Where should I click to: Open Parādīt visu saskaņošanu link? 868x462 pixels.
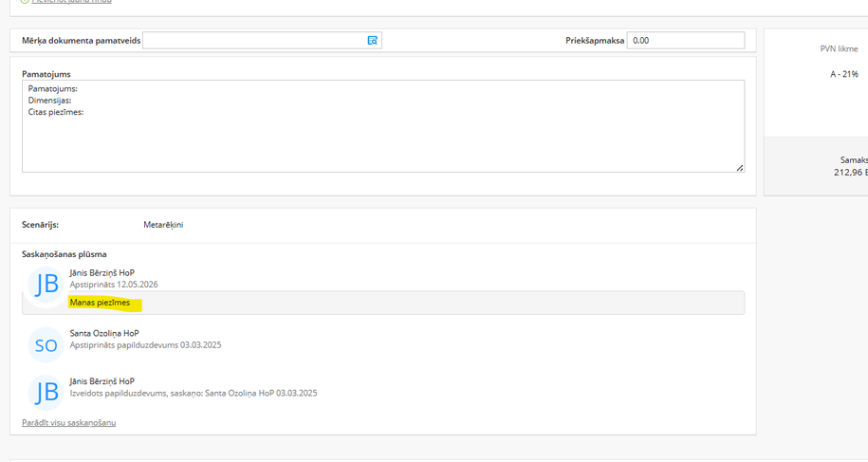point(69,423)
